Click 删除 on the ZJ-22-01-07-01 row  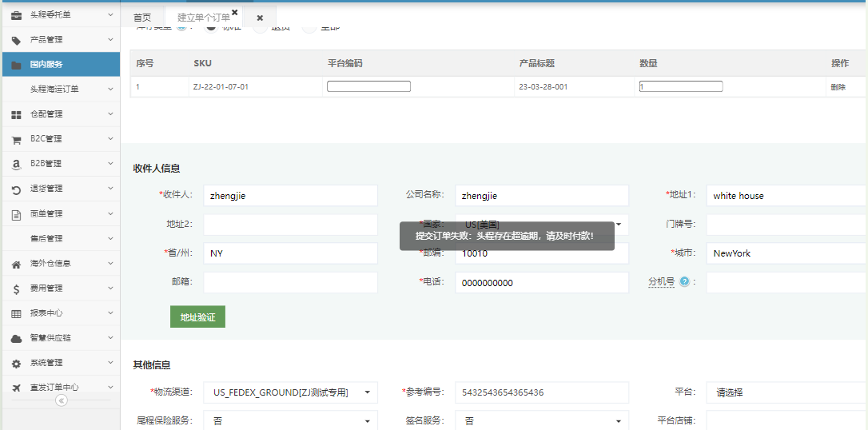pos(838,87)
